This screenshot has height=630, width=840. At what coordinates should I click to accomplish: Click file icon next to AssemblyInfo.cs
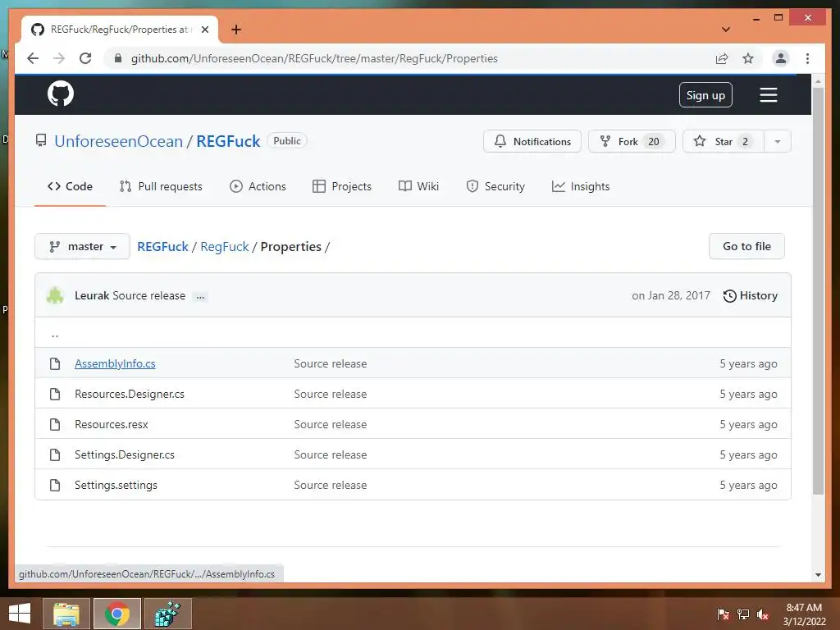(55, 363)
